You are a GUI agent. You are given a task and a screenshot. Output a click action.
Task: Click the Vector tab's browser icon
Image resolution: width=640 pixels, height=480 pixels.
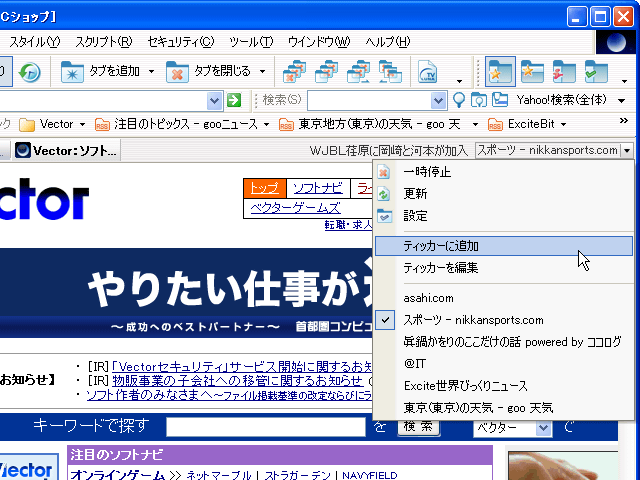[23, 151]
